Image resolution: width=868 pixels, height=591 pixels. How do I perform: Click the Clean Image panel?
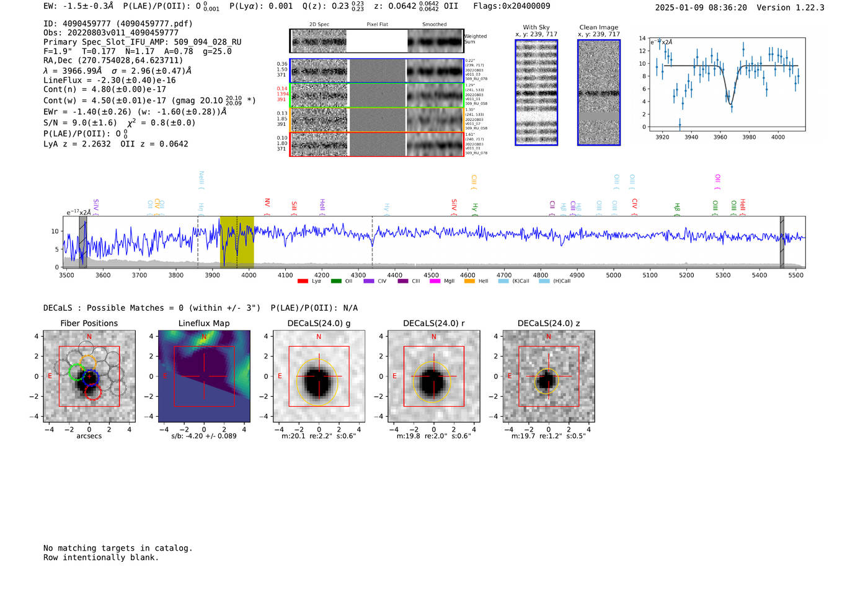click(598, 92)
